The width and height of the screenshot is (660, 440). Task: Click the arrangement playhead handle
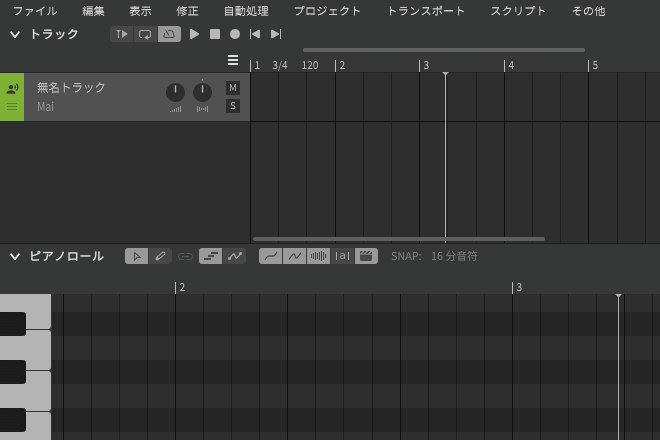(445, 74)
